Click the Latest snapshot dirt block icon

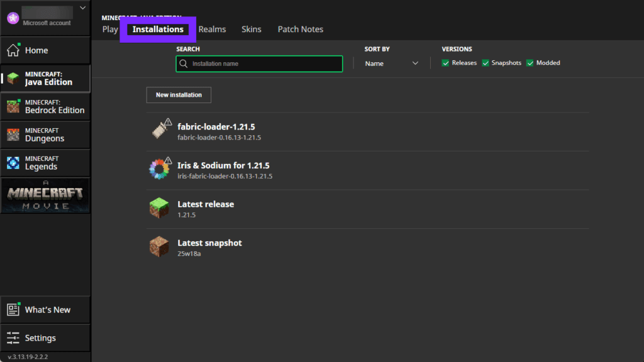pyautogui.click(x=159, y=246)
